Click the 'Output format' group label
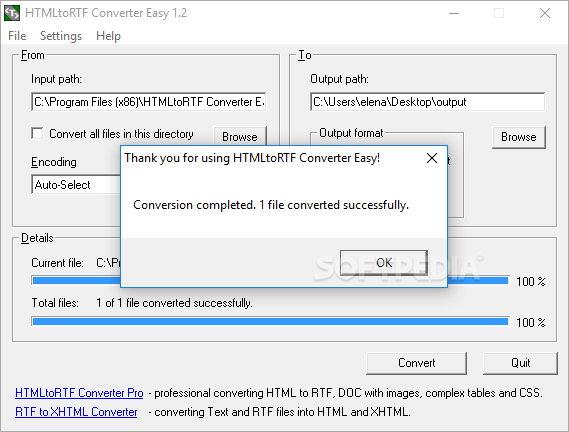The height and width of the screenshot is (432, 569). pos(351,133)
